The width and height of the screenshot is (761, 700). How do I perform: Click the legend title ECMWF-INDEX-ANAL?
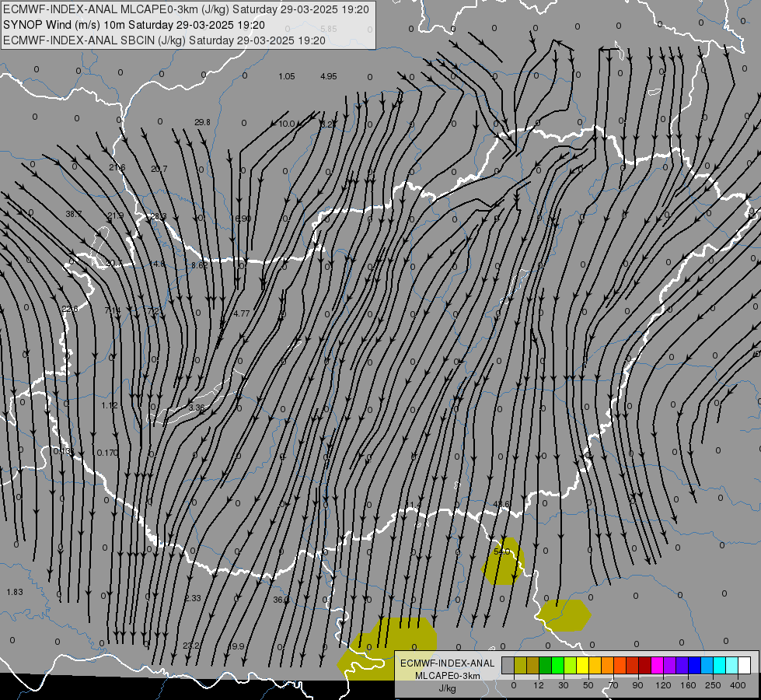coord(447,663)
